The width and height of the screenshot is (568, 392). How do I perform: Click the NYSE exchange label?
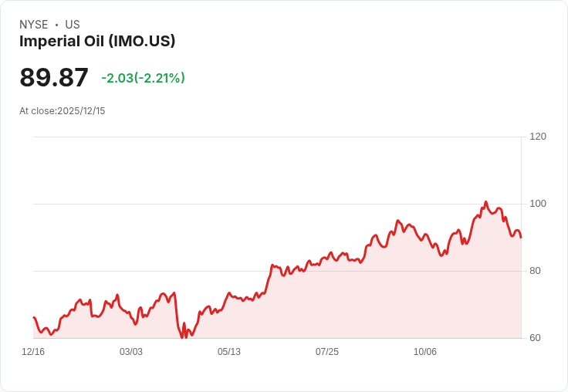[x=34, y=25]
